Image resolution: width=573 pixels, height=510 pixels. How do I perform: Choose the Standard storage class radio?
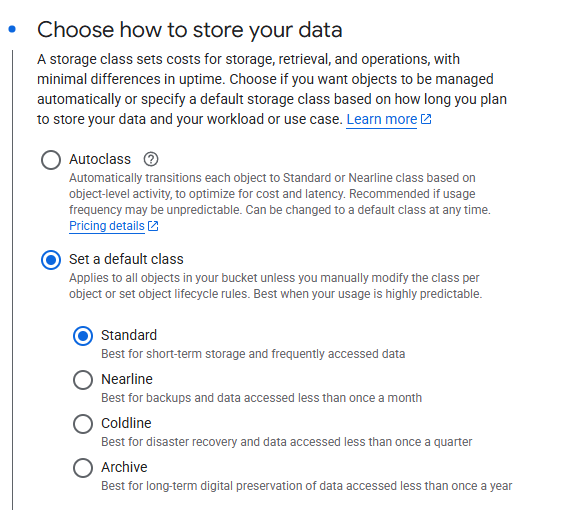pos(83,336)
